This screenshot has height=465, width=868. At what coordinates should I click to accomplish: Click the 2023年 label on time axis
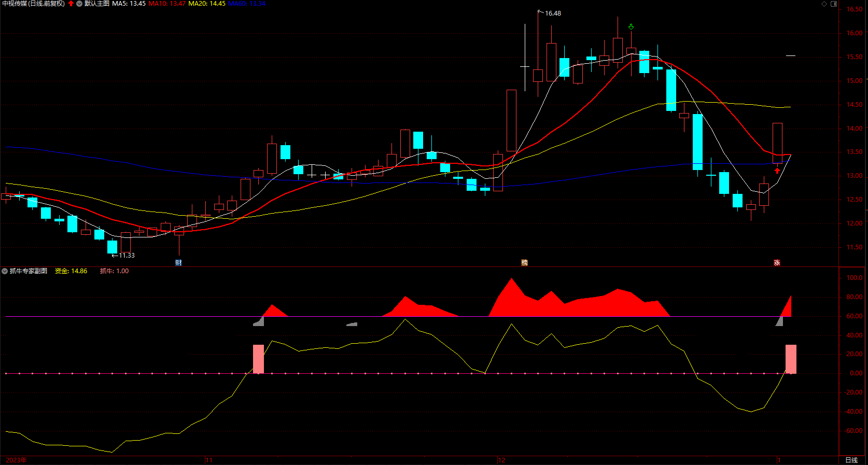[x=16, y=460]
